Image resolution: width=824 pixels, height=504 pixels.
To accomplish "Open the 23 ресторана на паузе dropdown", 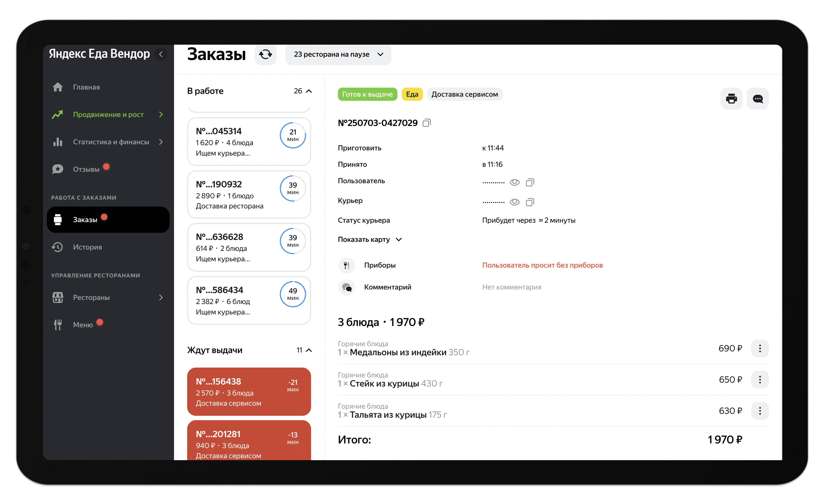I will (338, 55).
